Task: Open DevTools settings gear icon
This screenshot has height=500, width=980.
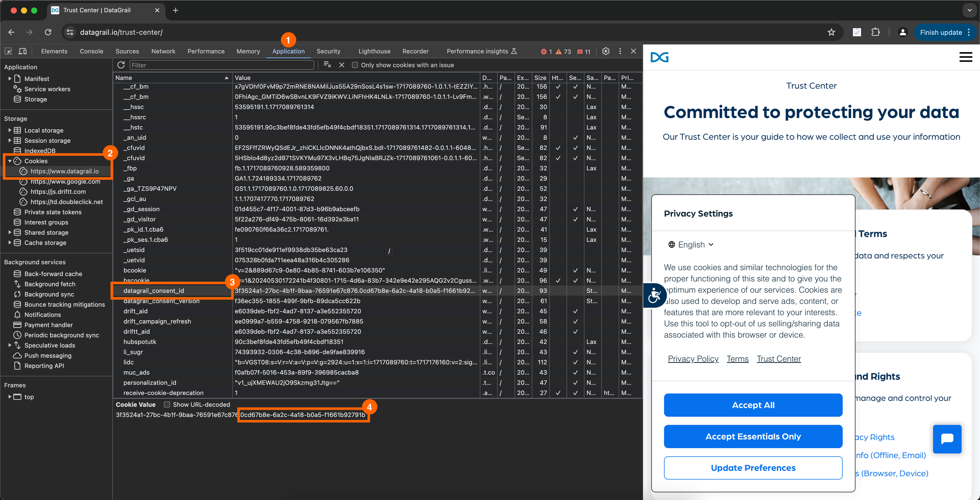Action: 606,52
